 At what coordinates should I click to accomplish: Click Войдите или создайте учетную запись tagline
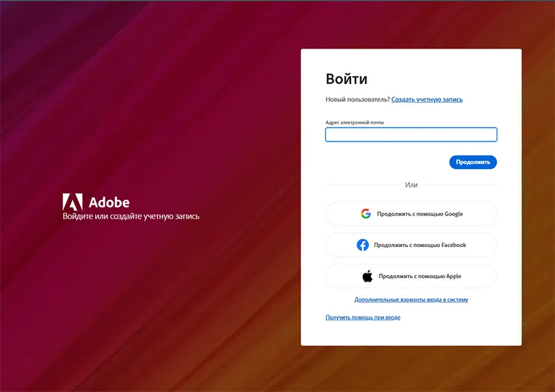tap(131, 216)
